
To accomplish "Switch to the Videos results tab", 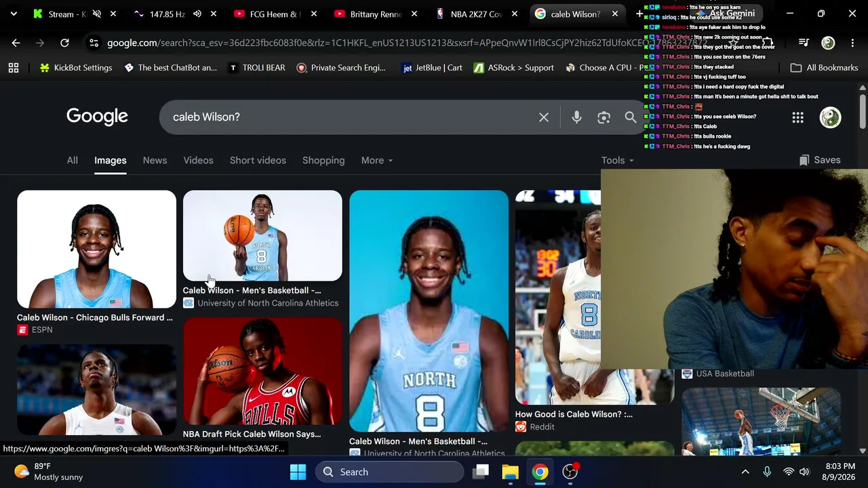I will 198,161.
